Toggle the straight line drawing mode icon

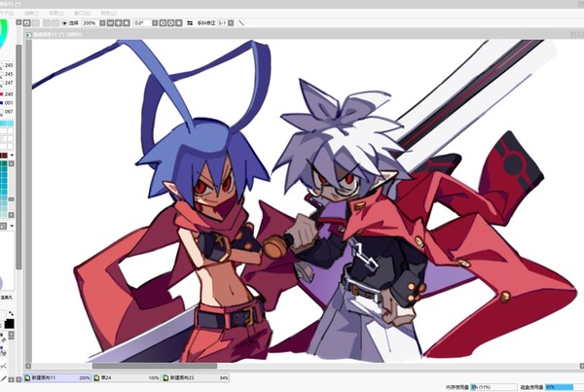click(x=241, y=23)
